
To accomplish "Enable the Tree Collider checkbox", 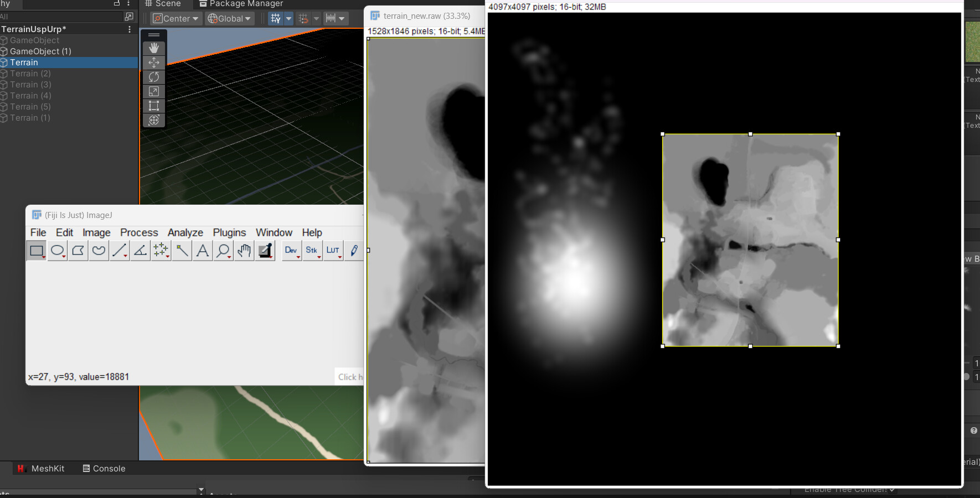I will click(x=893, y=489).
